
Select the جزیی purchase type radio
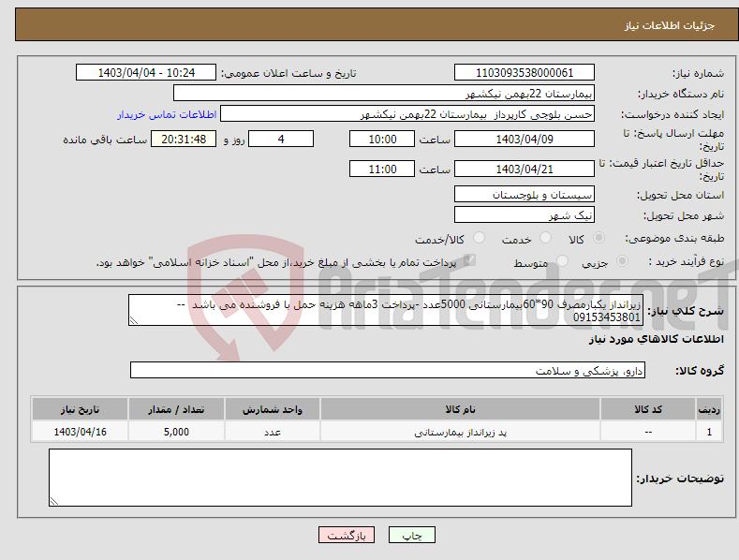622,261
